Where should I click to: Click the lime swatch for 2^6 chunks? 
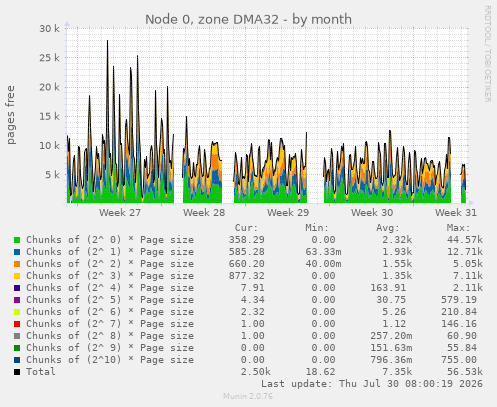(x=17, y=312)
